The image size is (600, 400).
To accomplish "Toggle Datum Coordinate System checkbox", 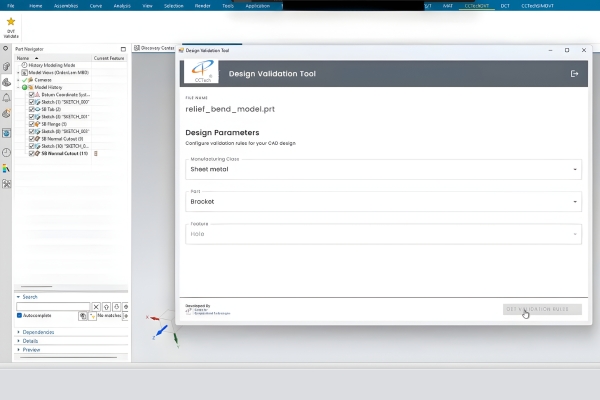I will click(32, 95).
